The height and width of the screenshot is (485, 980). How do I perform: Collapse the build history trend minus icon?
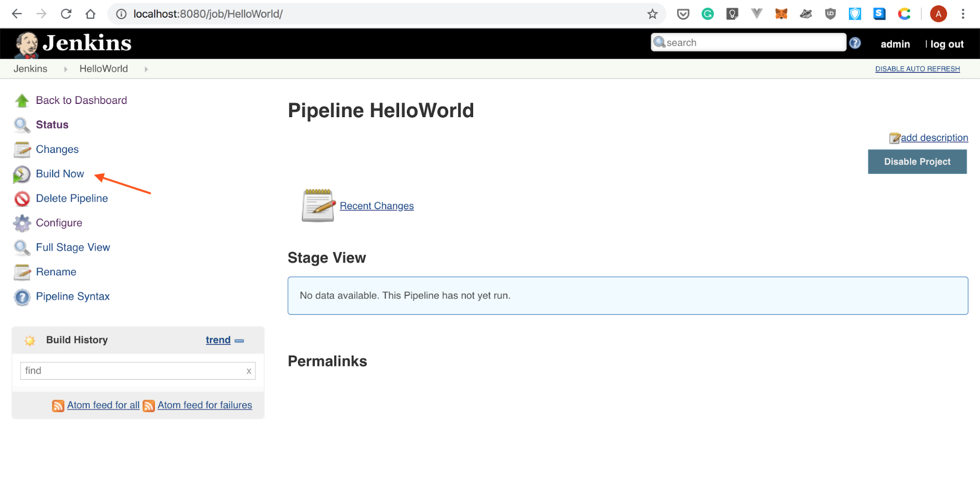[x=239, y=341]
